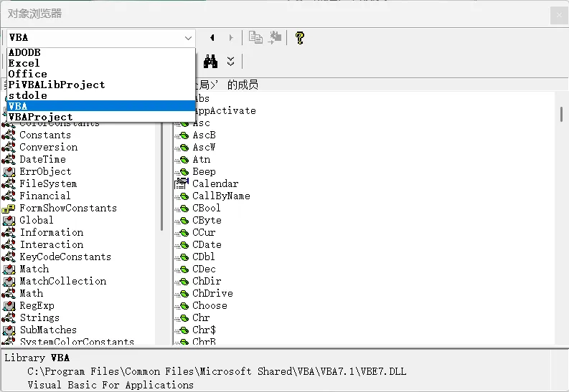Click the RegExp class icon
Screen dimensions: 569x392
point(9,306)
